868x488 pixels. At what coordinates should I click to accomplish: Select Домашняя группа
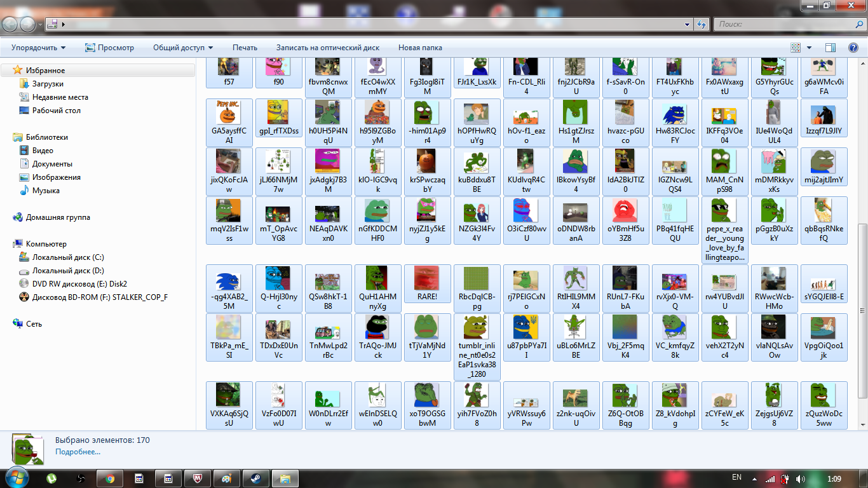click(x=58, y=217)
